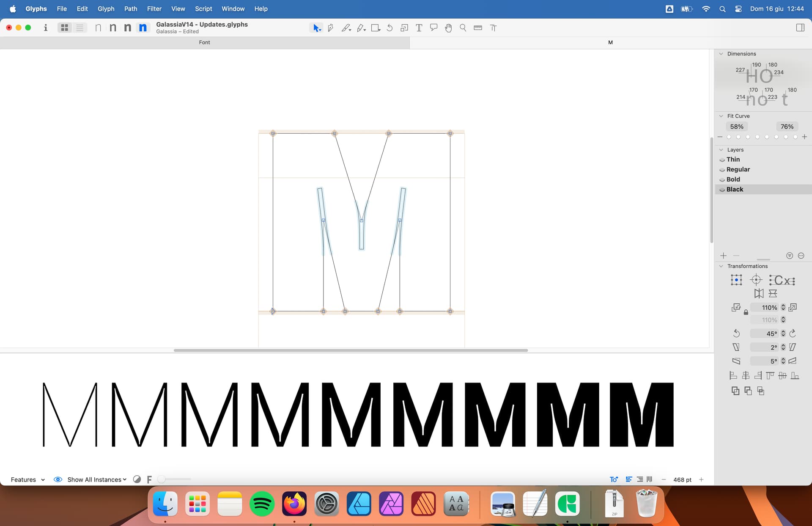Open the Filter menu
Viewport: 812px width, 526px height.
(x=154, y=8)
